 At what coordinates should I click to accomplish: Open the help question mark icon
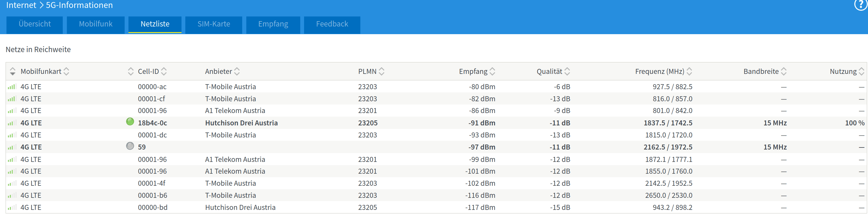pos(861,5)
